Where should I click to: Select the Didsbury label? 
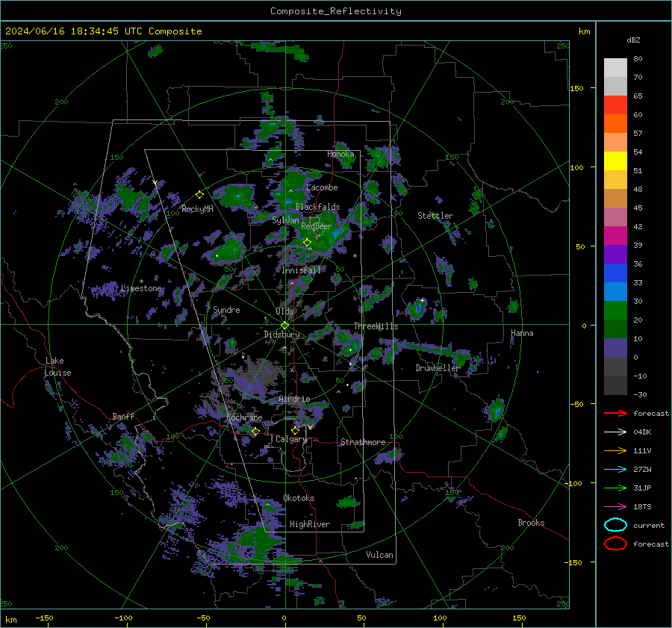pyautogui.click(x=281, y=335)
